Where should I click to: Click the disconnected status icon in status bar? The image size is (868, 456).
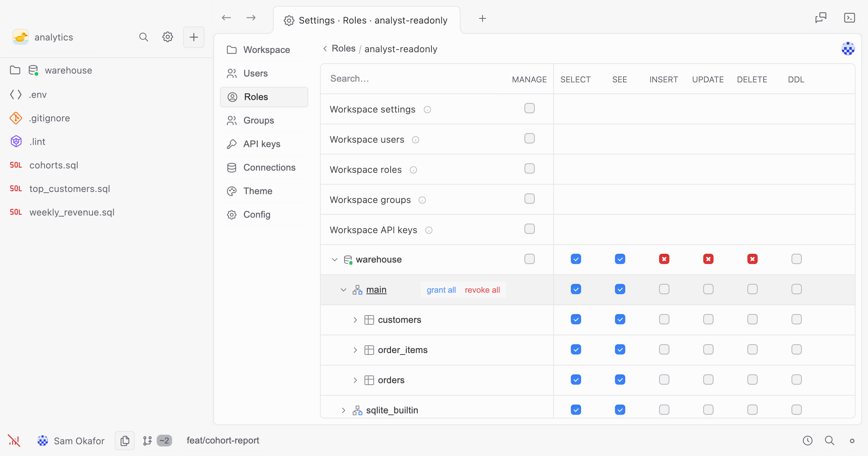point(14,441)
